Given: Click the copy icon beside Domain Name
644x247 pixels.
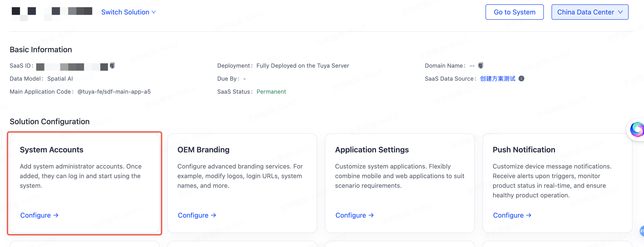Looking at the screenshot, I should pyautogui.click(x=480, y=65).
